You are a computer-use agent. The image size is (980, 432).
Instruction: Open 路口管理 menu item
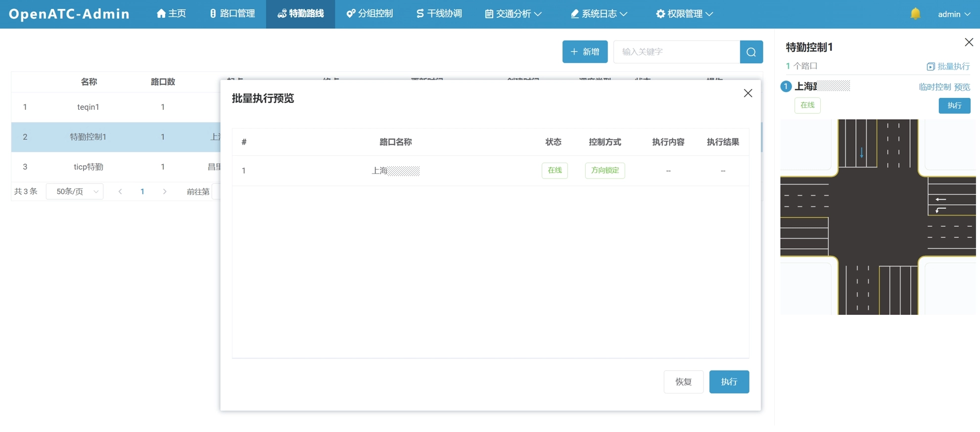232,14
